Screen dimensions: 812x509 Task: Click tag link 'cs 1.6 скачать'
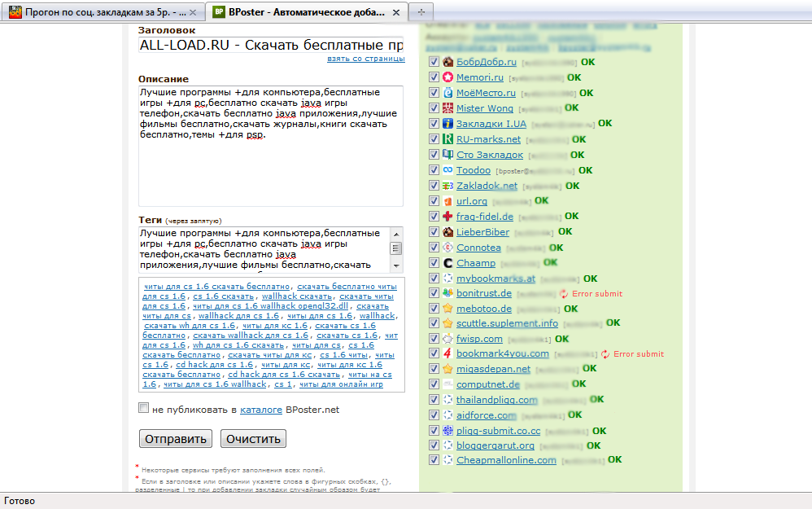pyautogui.click(x=223, y=296)
